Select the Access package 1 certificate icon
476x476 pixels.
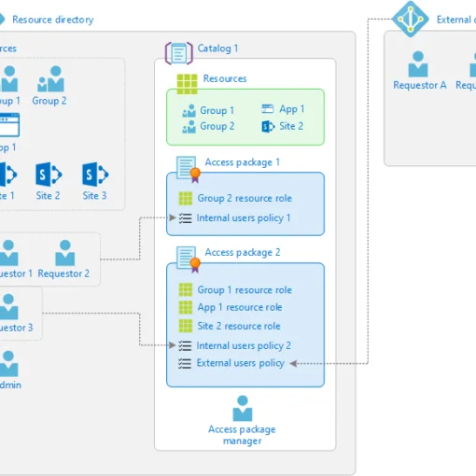(x=189, y=169)
